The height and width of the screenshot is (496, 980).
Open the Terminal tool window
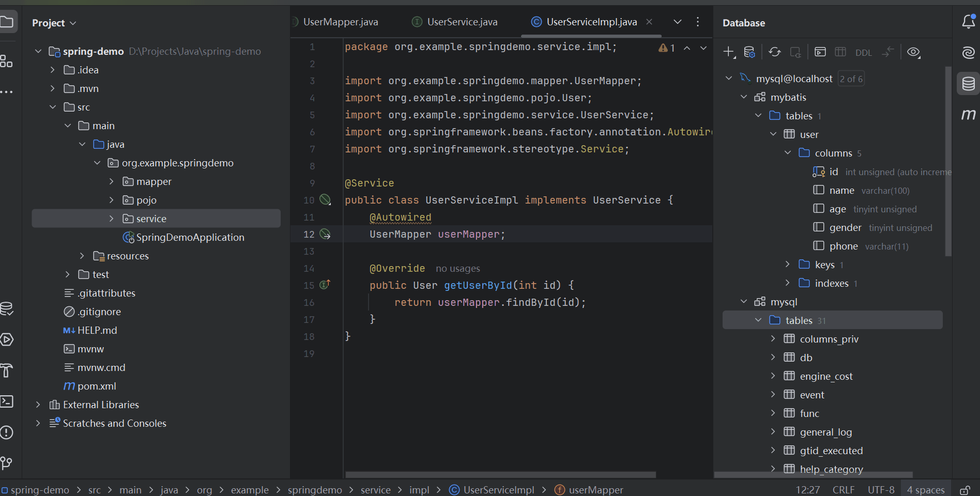(6, 401)
